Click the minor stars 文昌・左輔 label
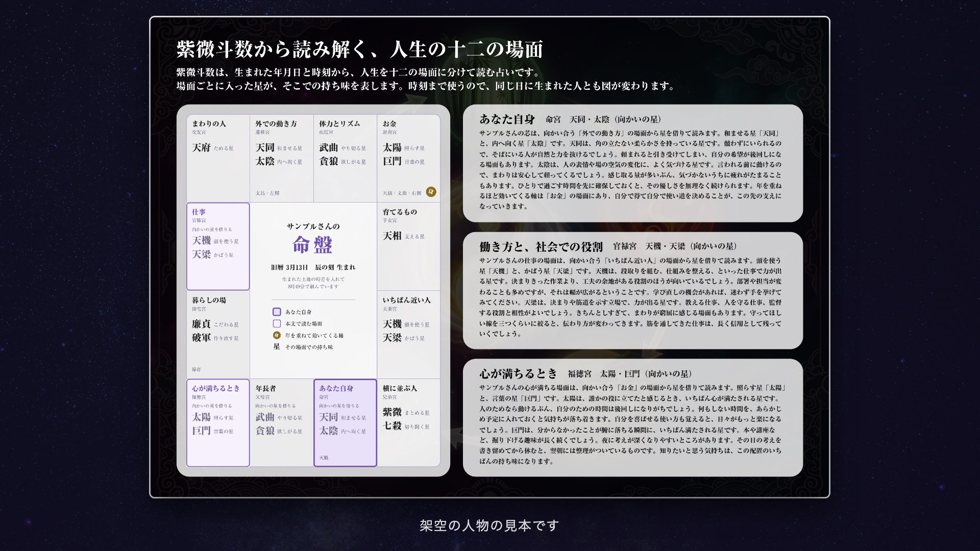This screenshot has height=551, width=980. click(267, 193)
